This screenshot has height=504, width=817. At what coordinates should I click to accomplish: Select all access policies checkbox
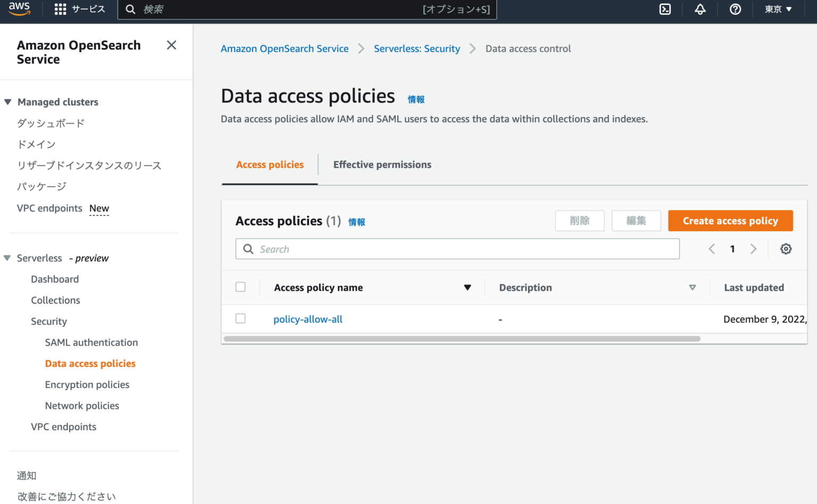(240, 287)
